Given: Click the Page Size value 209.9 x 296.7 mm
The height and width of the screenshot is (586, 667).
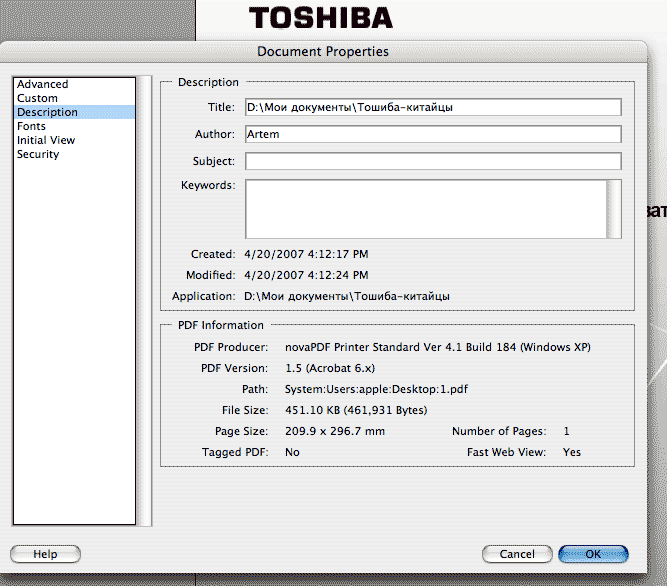Looking at the screenshot, I should tap(335, 431).
